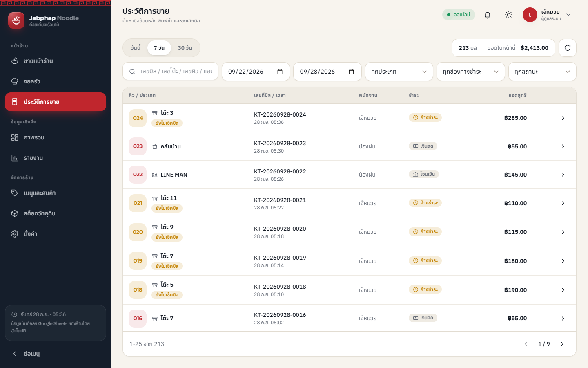
Task: Open ภาพรวม overview menu
Action: coord(56,137)
